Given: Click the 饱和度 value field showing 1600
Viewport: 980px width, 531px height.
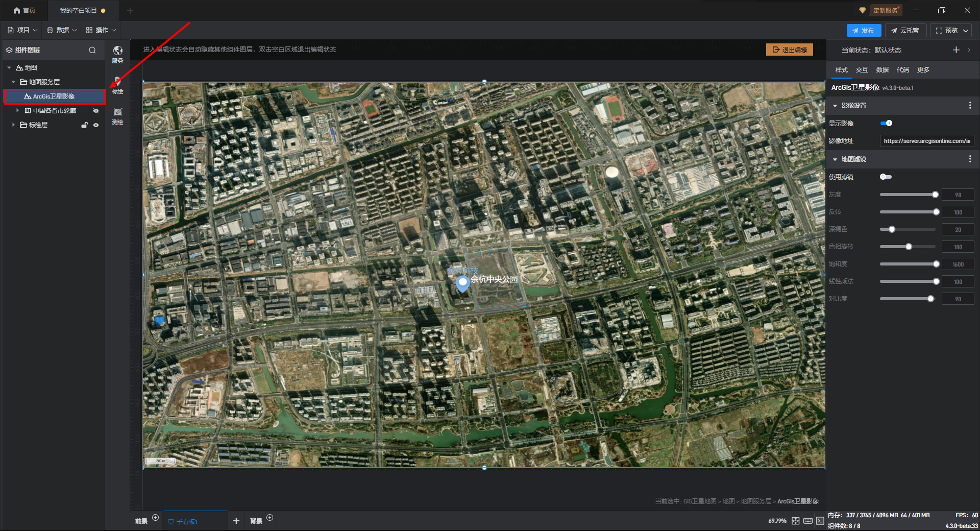Looking at the screenshot, I should coord(958,264).
